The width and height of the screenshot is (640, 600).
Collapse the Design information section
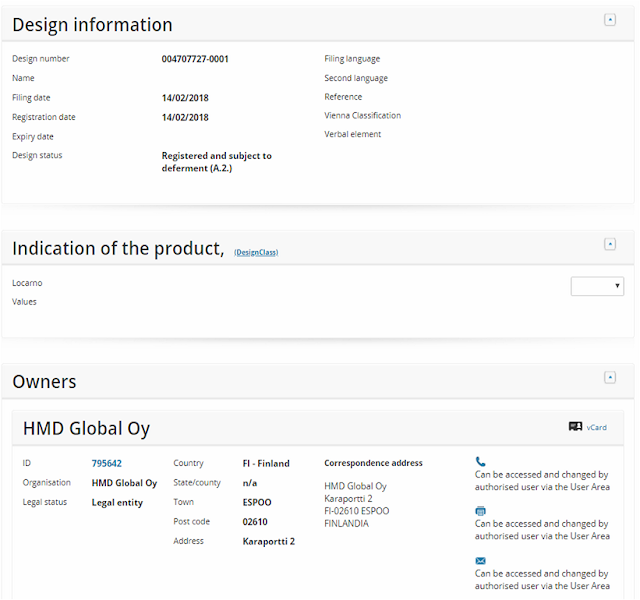click(610, 20)
